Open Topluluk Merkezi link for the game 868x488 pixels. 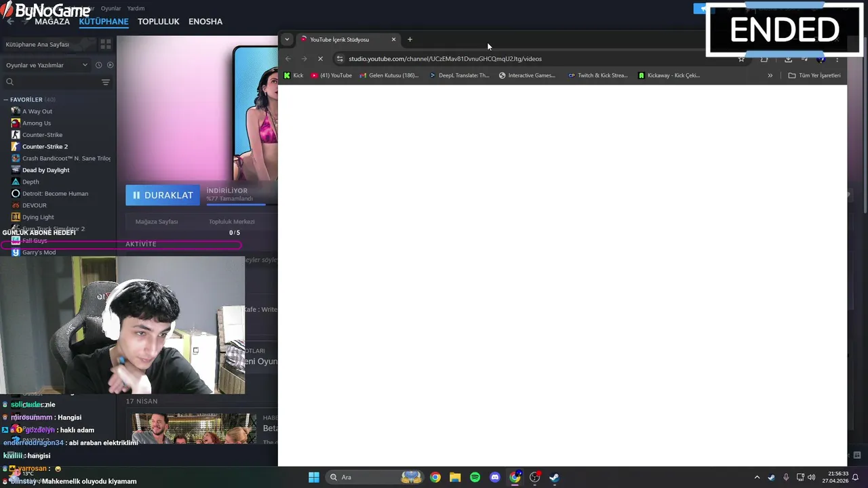point(232,222)
